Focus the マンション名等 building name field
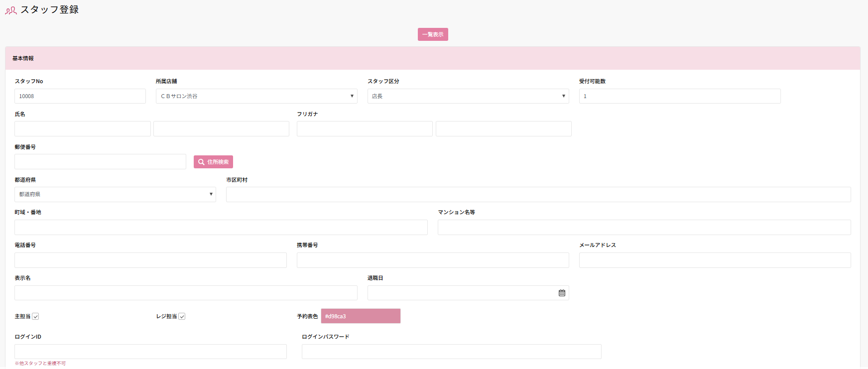Viewport: 868px width, 369px height. coord(644,228)
